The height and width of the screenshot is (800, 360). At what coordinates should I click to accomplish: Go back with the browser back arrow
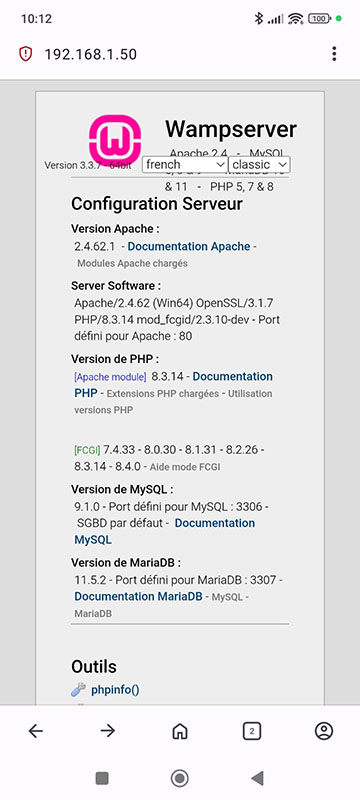[x=36, y=731]
